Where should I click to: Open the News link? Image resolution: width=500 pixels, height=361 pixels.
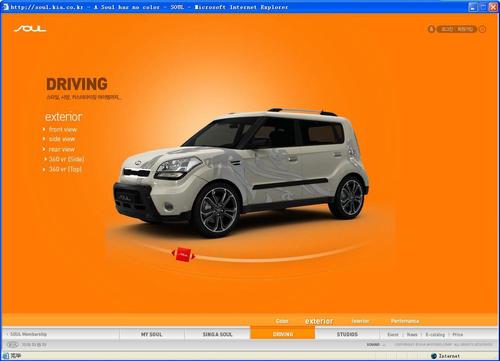click(412, 334)
